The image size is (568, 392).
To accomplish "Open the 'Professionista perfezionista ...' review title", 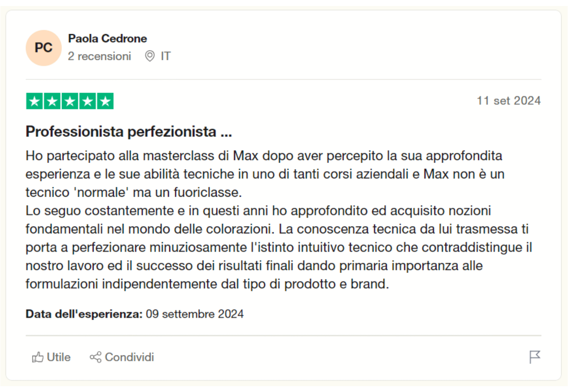I will click(x=128, y=131).
